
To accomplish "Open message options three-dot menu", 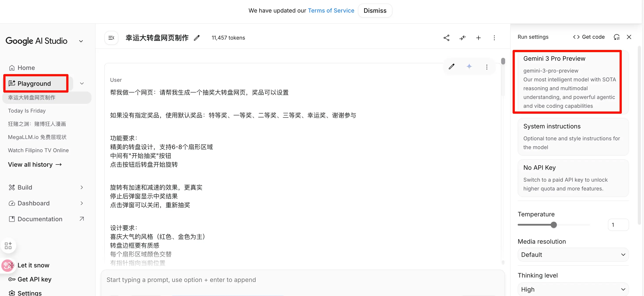I will 486,67.
